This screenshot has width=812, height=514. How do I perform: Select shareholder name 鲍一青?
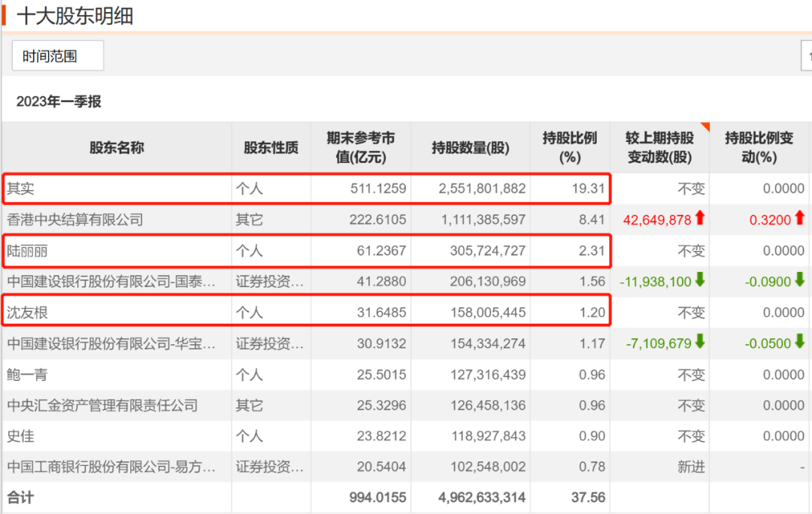click(x=28, y=374)
